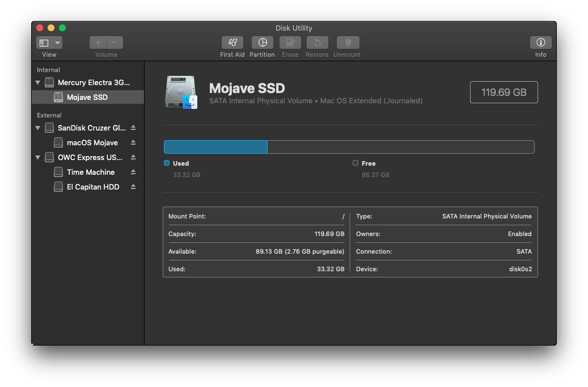Viewport: 588px width, 387px height.
Task: Select Mercury Electra 3G drive
Action: [88, 83]
